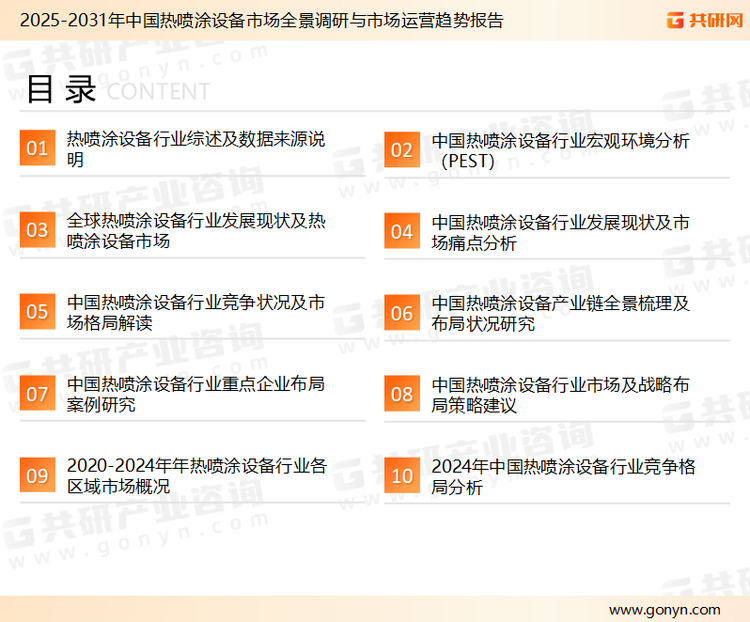Image resolution: width=750 pixels, height=622 pixels.
Task: Select chapter text 中国热喷涂设备行业竞争状况及市场格局解读
Action: [196, 312]
